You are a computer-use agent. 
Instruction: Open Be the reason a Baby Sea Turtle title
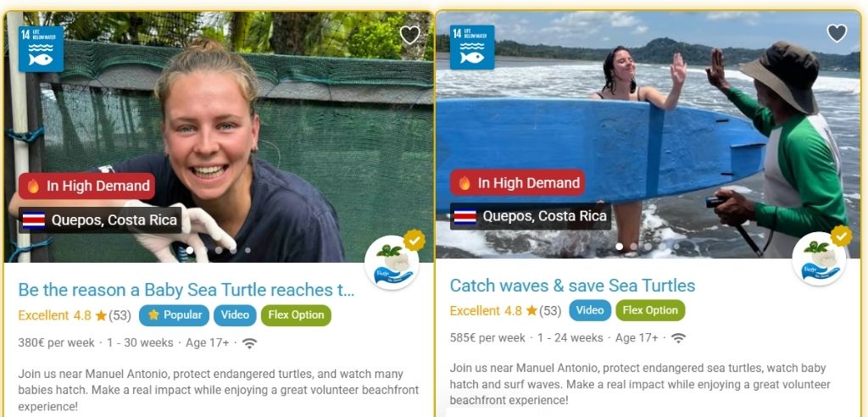[186, 290]
